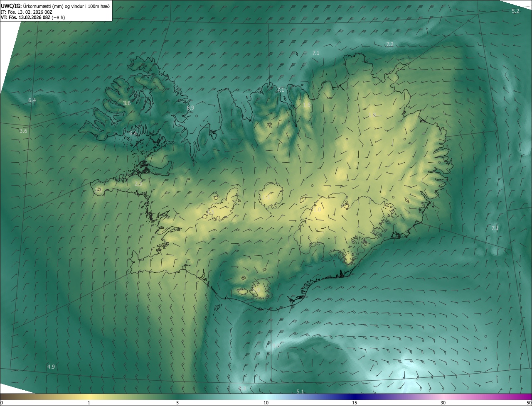This screenshot has height=406, width=532.
Task: Click the 3.6 value inside the Westfjords peninsula
Action: [x=127, y=103]
